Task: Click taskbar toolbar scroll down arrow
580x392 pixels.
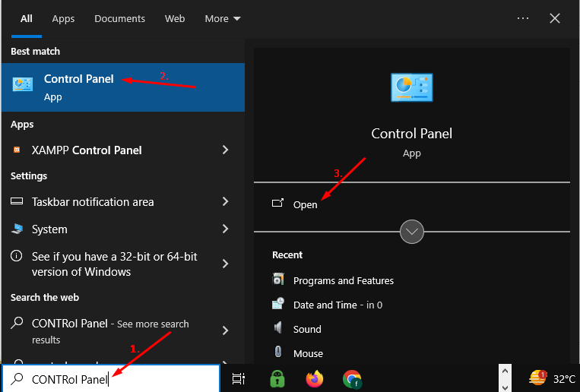Action: (505, 387)
